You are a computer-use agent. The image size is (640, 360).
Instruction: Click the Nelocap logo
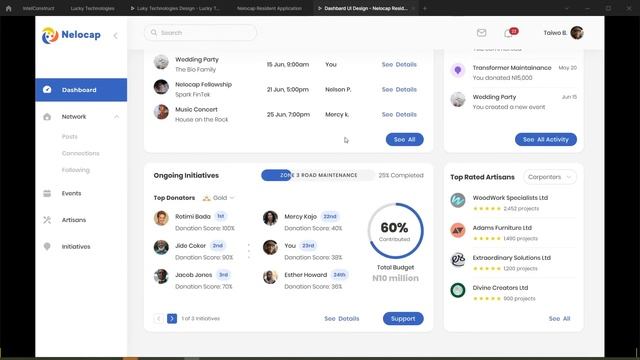[71, 35]
